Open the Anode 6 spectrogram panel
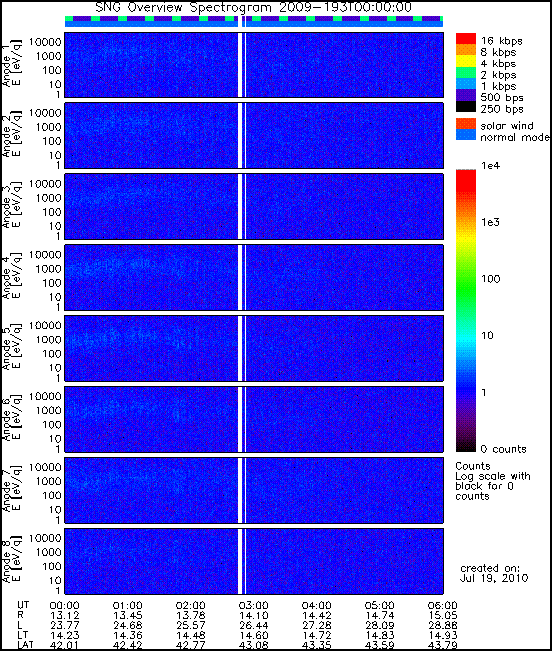 click(254, 419)
